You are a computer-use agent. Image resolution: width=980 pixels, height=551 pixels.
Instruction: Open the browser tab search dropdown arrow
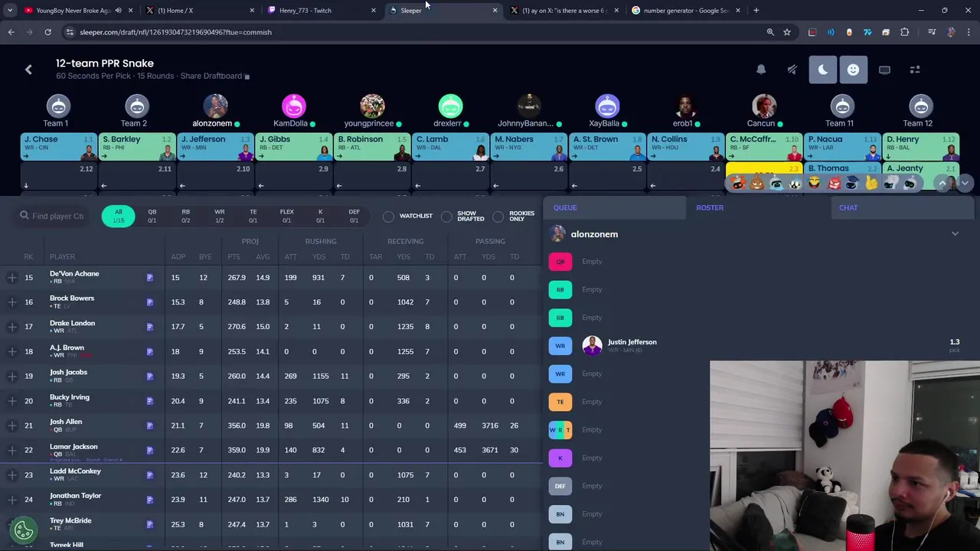[x=10, y=11]
